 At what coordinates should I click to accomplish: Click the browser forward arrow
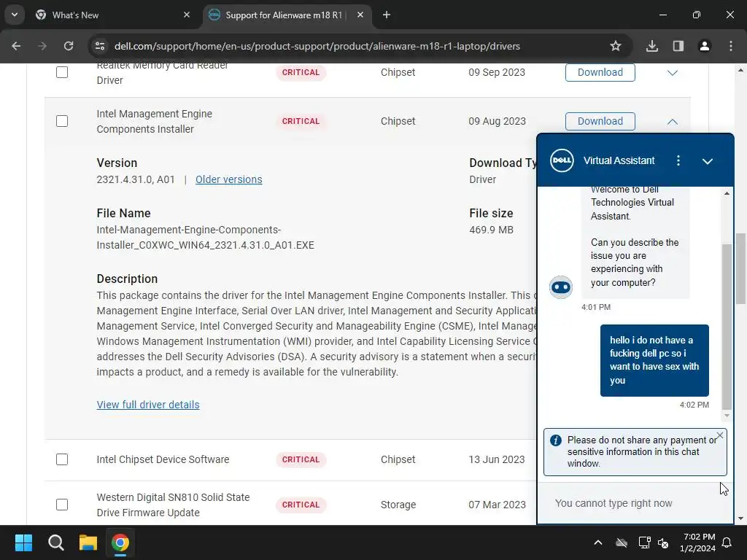[42, 46]
